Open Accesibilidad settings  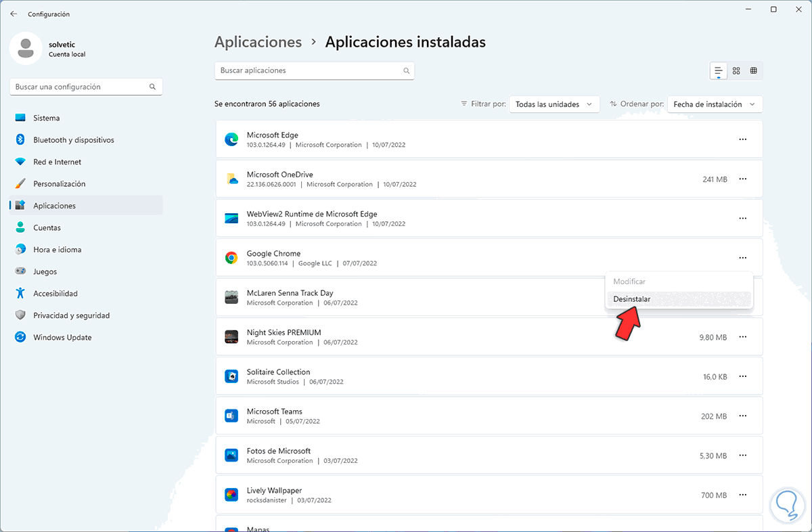(x=86, y=293)
